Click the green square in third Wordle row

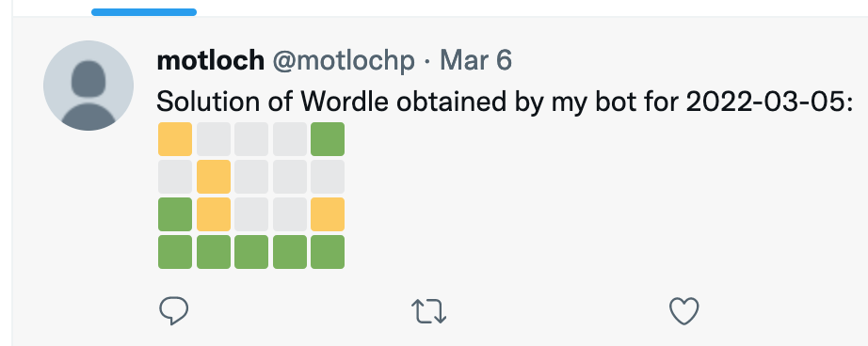point(175,214)
